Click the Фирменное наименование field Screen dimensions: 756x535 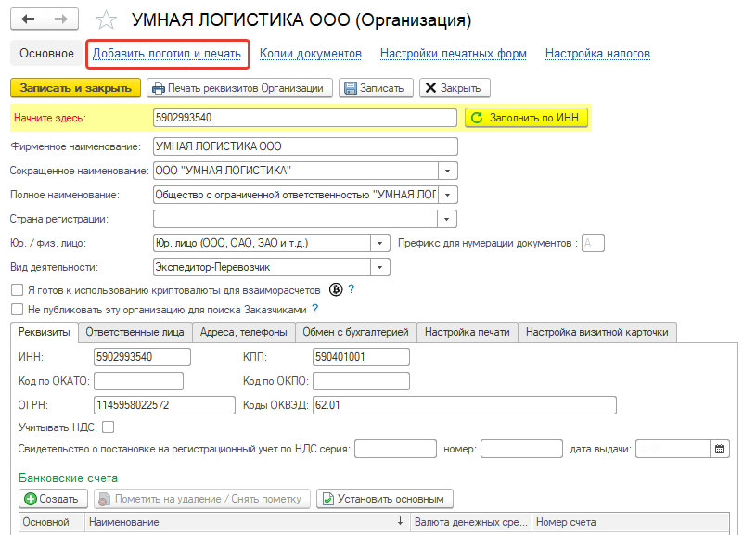tap(305, 146)
